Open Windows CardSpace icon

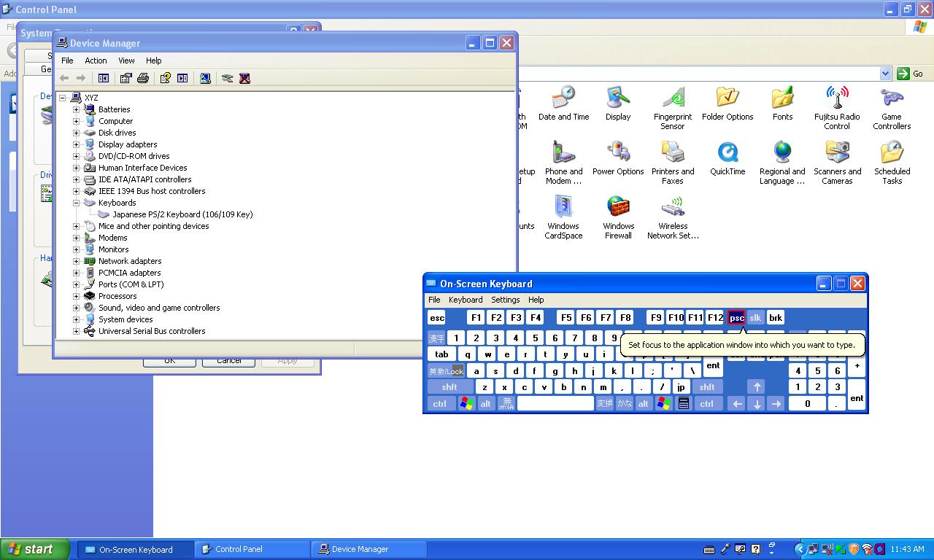point(563,217)
